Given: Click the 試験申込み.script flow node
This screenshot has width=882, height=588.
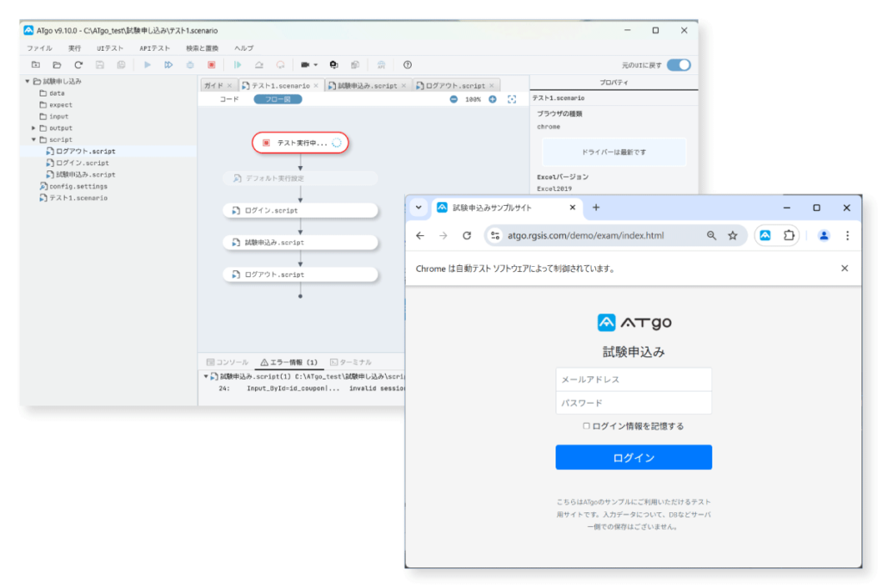Looking at the screenshot, I should [x=301, y=242].
